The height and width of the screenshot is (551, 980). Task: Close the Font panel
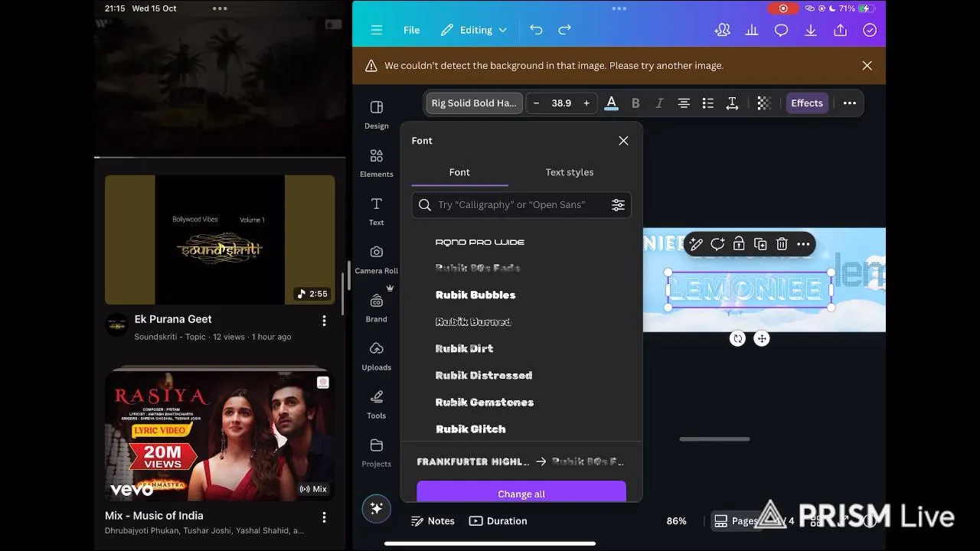tap(623, 141)
